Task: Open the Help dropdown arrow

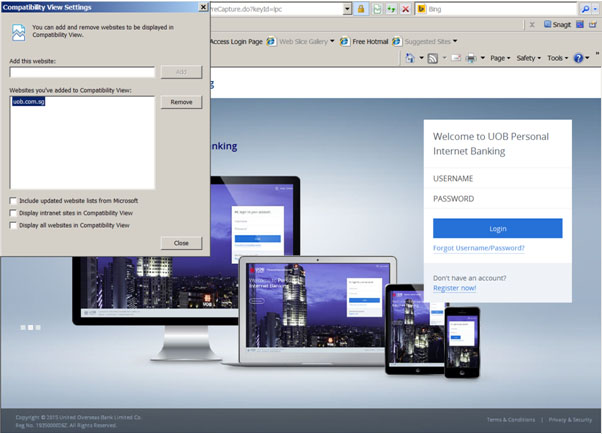Action: coord(587,58)
